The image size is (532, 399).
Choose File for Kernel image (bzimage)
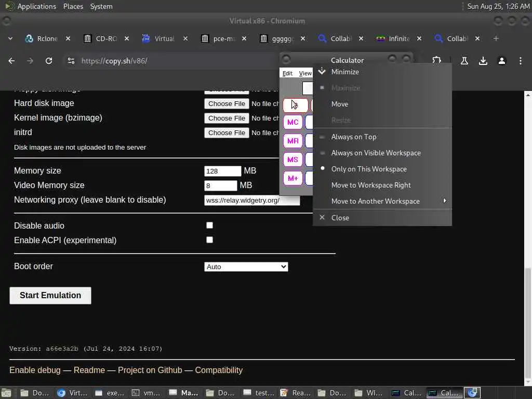tap(227, 118)
